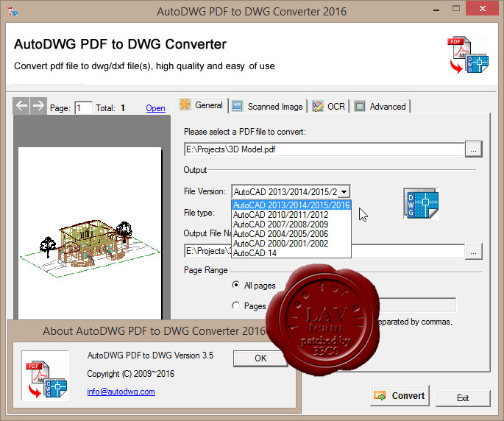
Task: Close the converter window
Action: click(x=482, y=8)
